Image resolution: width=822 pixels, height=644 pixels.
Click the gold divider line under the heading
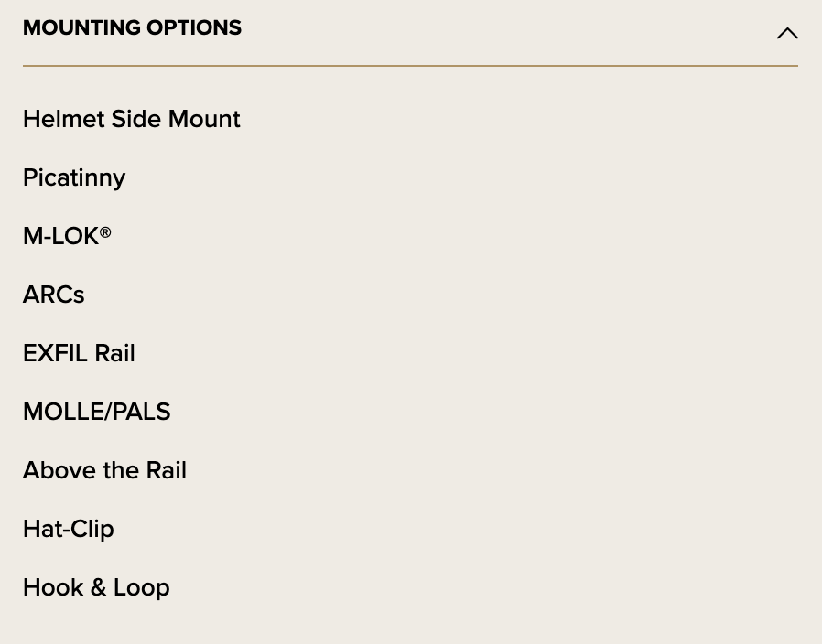(x=410, y=66)
